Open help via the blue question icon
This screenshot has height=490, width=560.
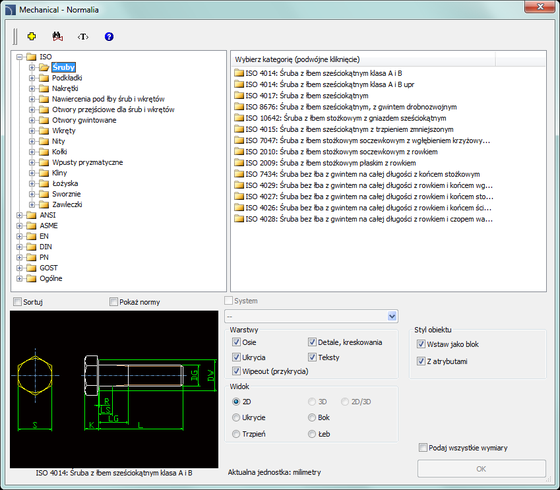109,36
